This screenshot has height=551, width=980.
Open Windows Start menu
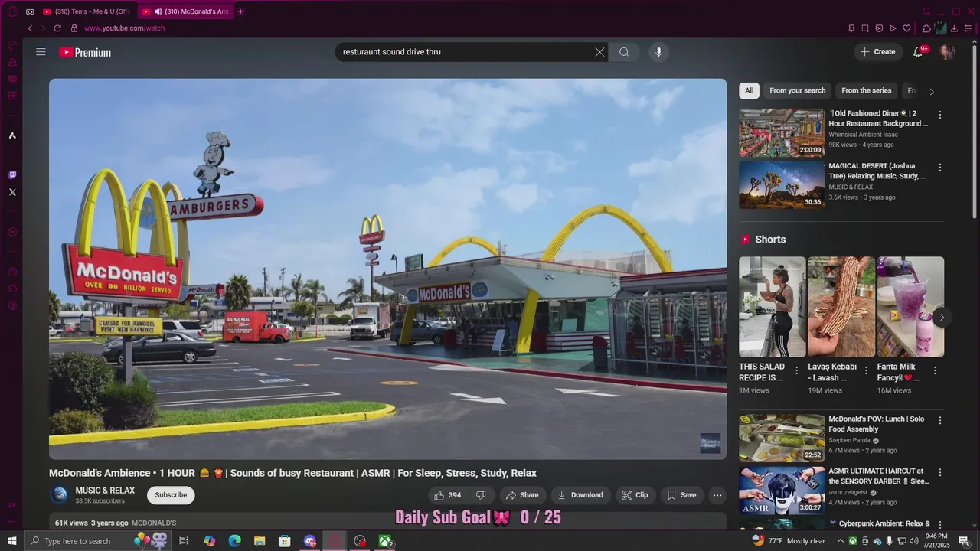12,541
